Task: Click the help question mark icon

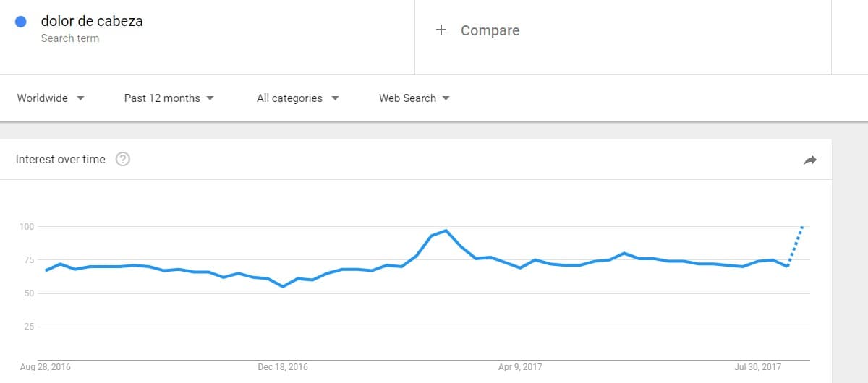Action: click(x=123, y=160)
